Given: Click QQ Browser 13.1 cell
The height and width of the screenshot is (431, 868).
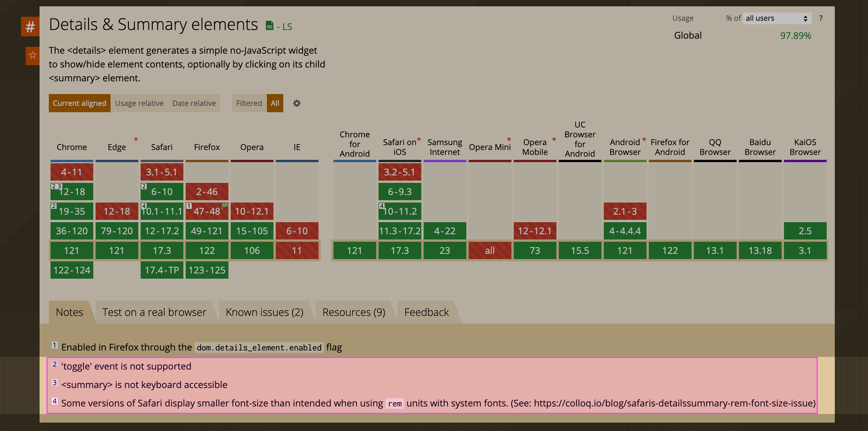Looking at the screenshot, I should [x=715, y=251].
